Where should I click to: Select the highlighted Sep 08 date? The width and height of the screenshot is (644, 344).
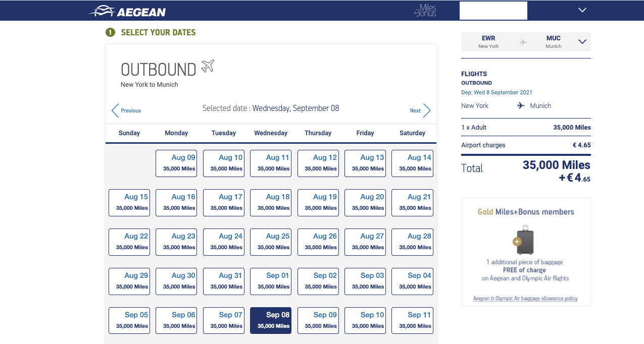coord(271,320)
